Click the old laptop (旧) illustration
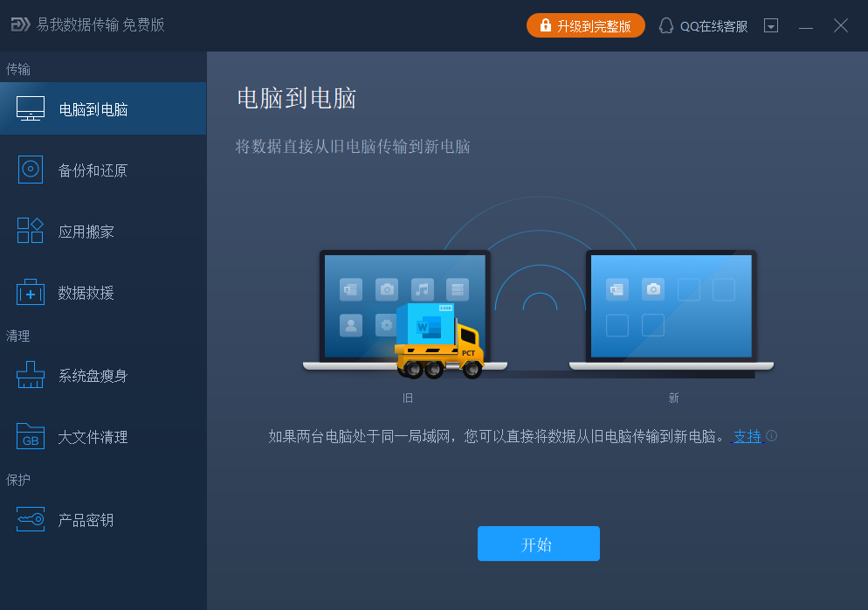The width and height of the screenshot is (868, 610). click(x=404, y=310)
